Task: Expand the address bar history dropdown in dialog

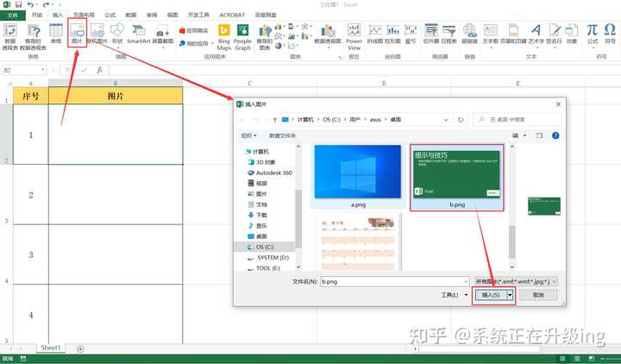Action: pos(446,120)
